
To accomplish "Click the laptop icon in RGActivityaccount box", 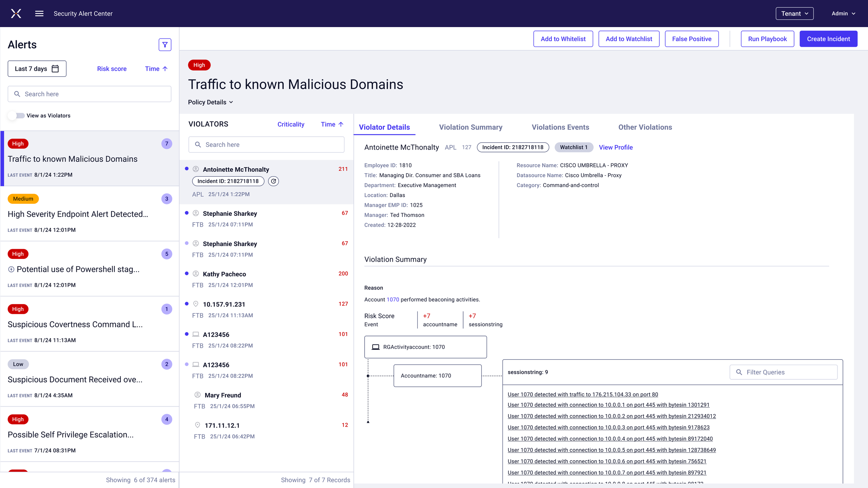I will pyautogui.click(x=376, y=347).
